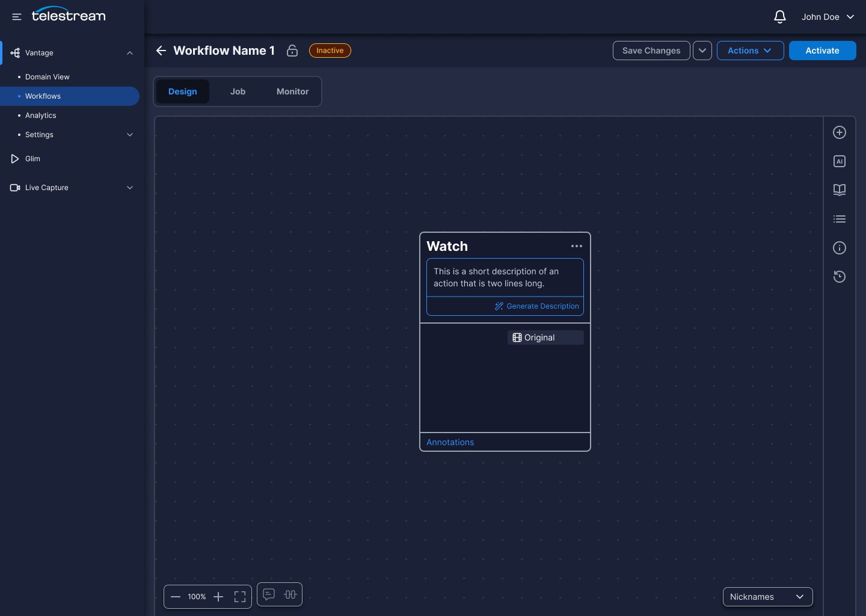Viewport: 866px width, 616px height.
Task: Click the Inactive status badge
Action: tap(330, 51)
